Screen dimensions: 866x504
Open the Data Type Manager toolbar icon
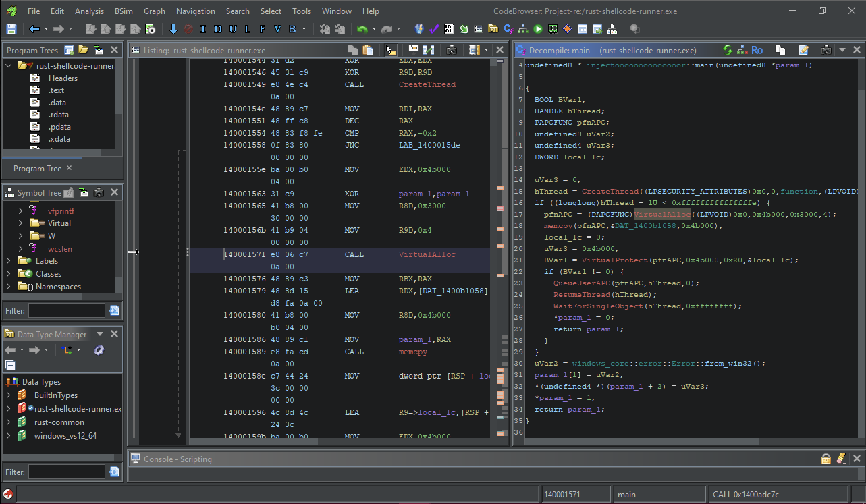493,29
